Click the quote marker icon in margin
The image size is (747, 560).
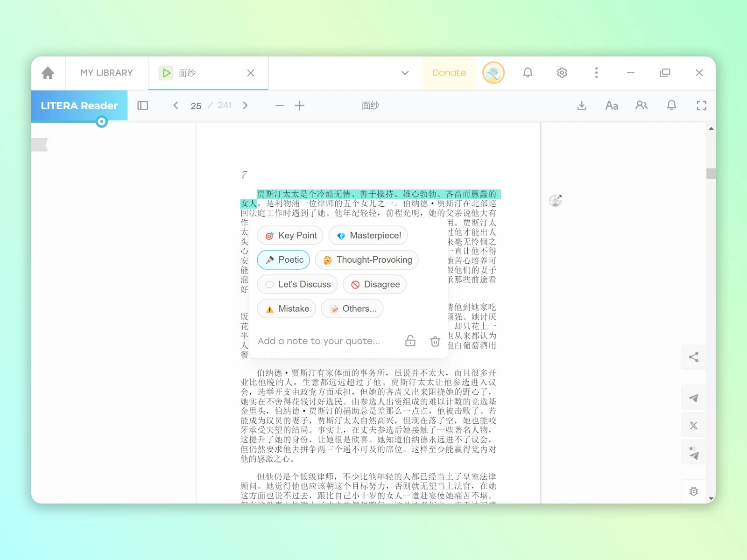[556, 200]
